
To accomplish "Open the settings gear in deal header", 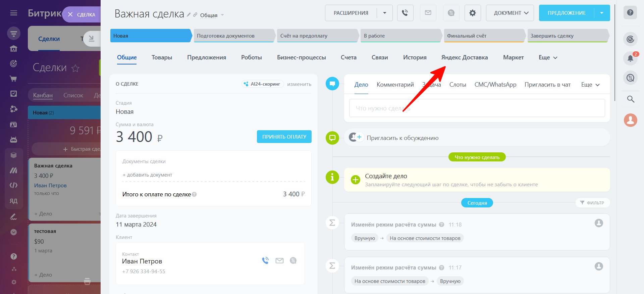I will click(x=472, y=13).
